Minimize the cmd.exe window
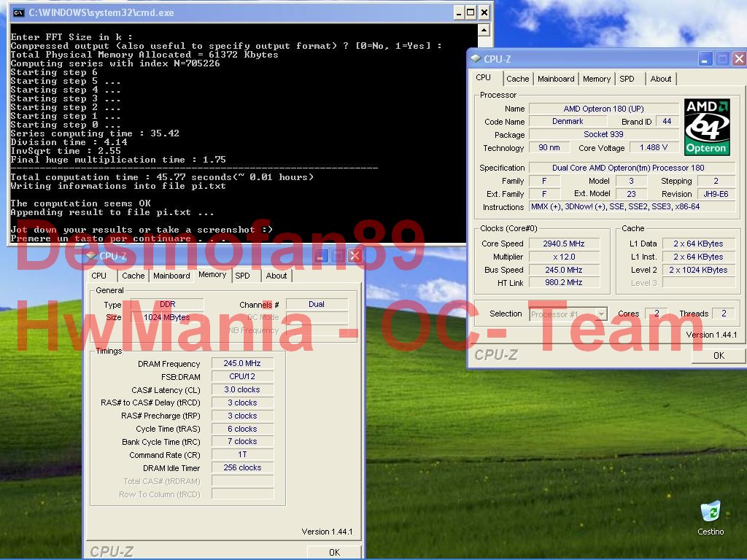The image size is (747, 560). [458, 13]
